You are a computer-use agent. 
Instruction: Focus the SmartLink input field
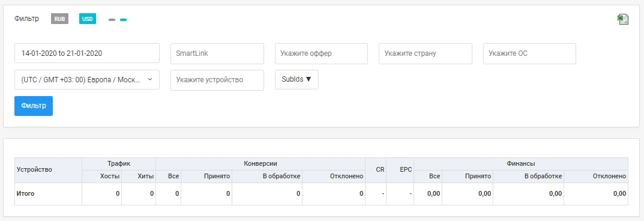[x=217, y=53]
